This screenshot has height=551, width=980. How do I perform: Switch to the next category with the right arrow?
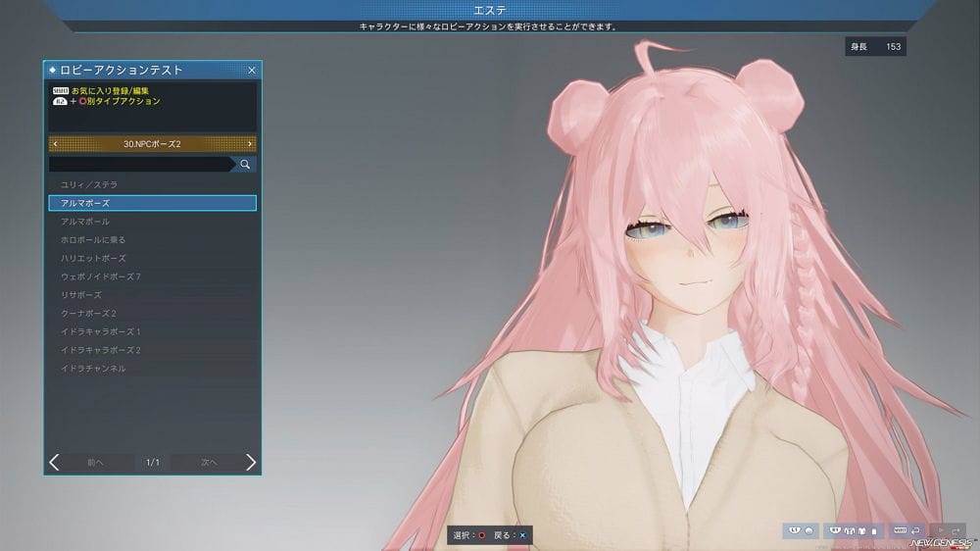coord(250,144)
